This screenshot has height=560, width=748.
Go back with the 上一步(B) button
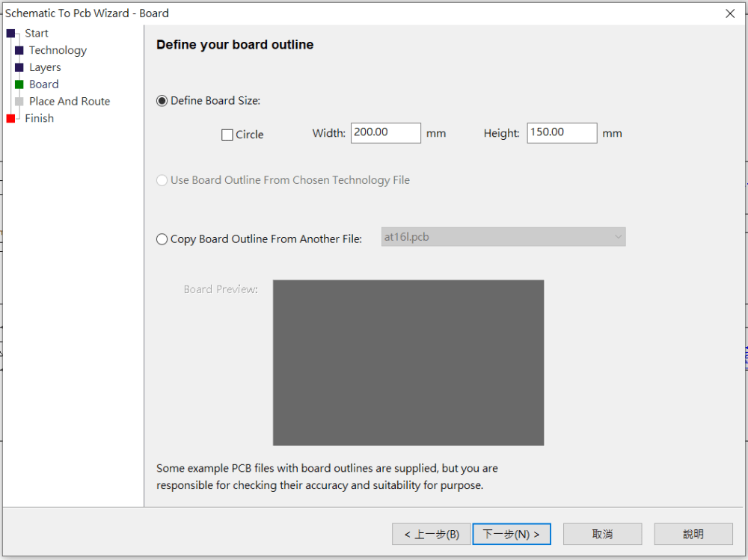tap(432, 534)
